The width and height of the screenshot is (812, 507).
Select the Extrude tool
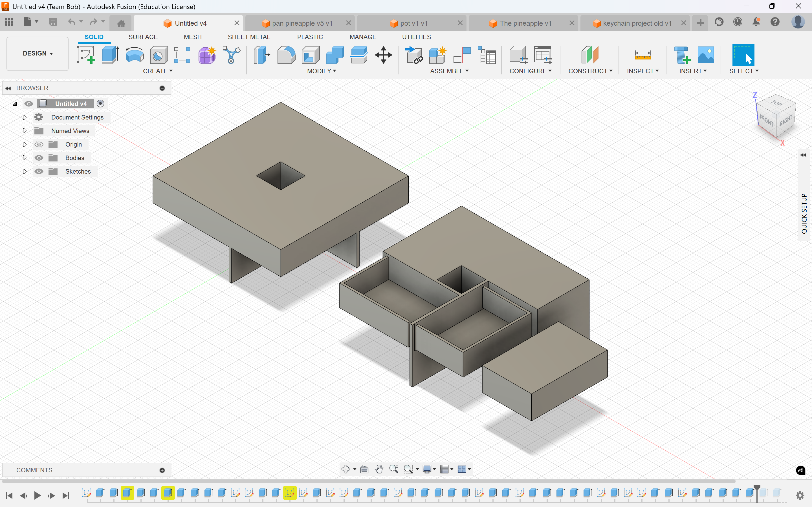110,55
